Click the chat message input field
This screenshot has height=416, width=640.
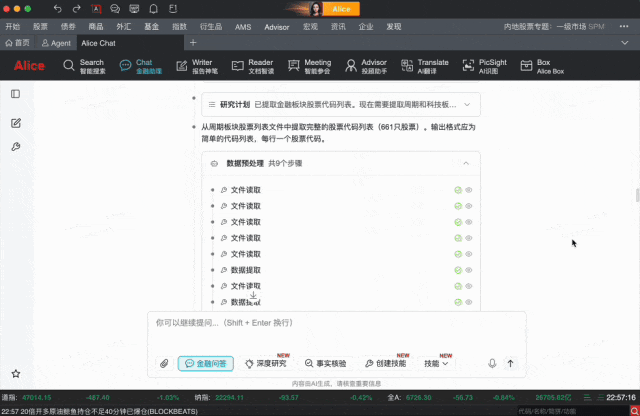tap(330, 324)
